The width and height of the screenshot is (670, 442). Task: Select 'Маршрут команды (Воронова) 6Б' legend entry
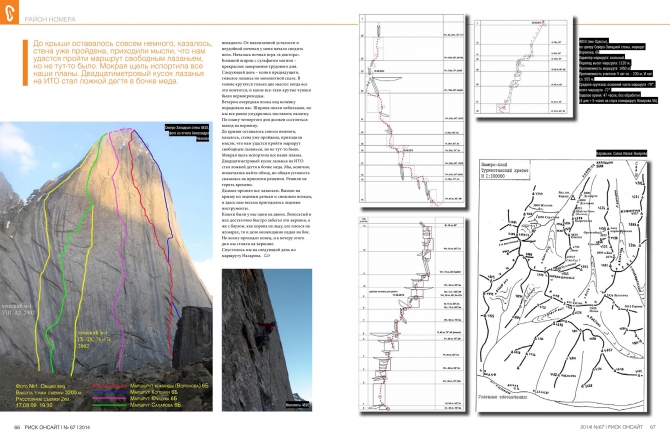pos(166,385)
